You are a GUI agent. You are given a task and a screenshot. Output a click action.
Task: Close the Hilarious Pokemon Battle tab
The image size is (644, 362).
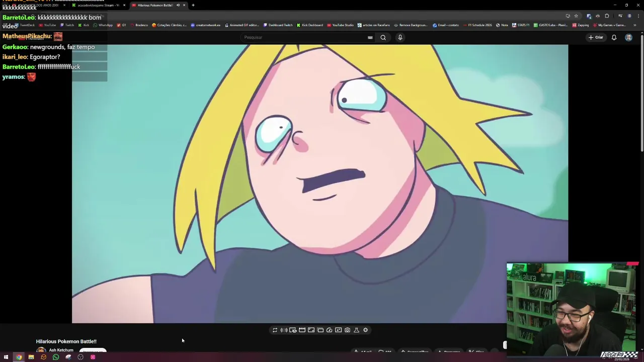point(184,5)
